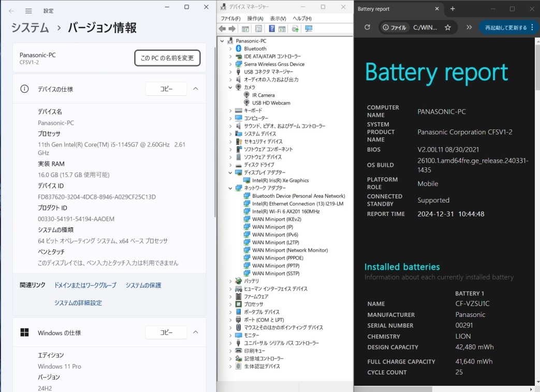Click the Properties toolbar icon in Device Manager
Viewport: 540px width, 392px height.
pos(259,29)
